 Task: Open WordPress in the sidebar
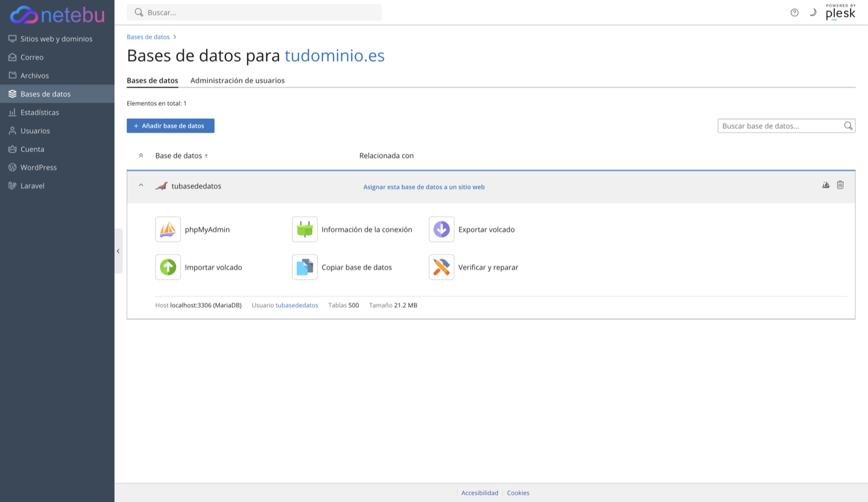57,168
